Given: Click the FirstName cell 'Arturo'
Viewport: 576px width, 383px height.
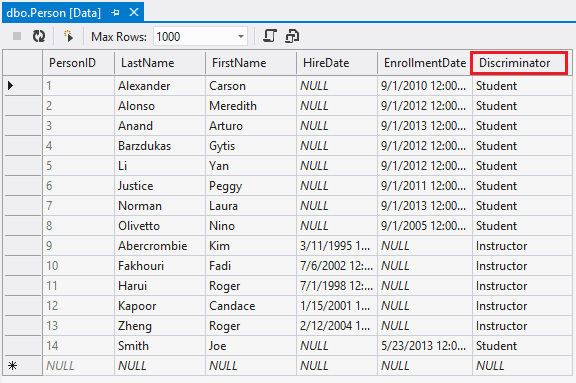Looking at the screenshot, I should point(251,126).
